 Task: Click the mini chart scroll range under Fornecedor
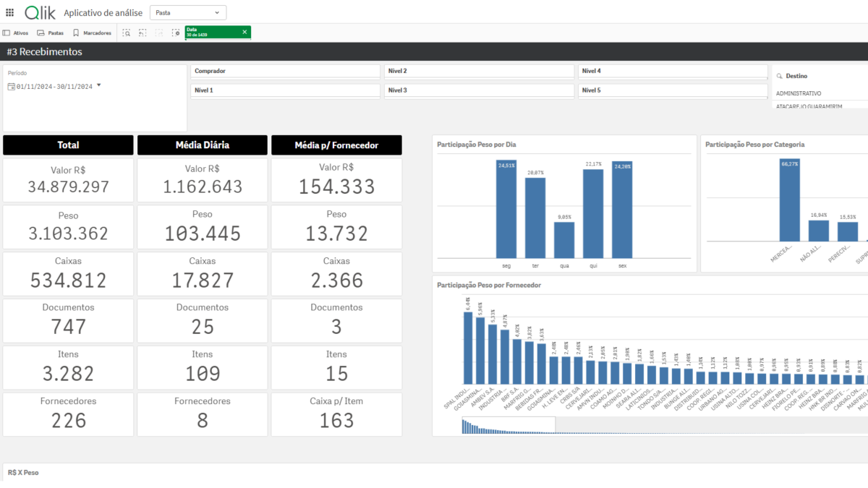tap(508, 427)
